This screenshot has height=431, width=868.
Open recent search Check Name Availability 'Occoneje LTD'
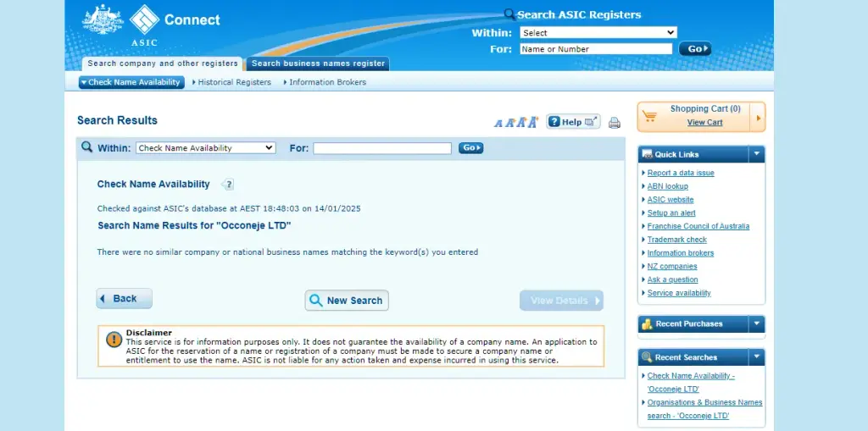click(x=691, y=383)
